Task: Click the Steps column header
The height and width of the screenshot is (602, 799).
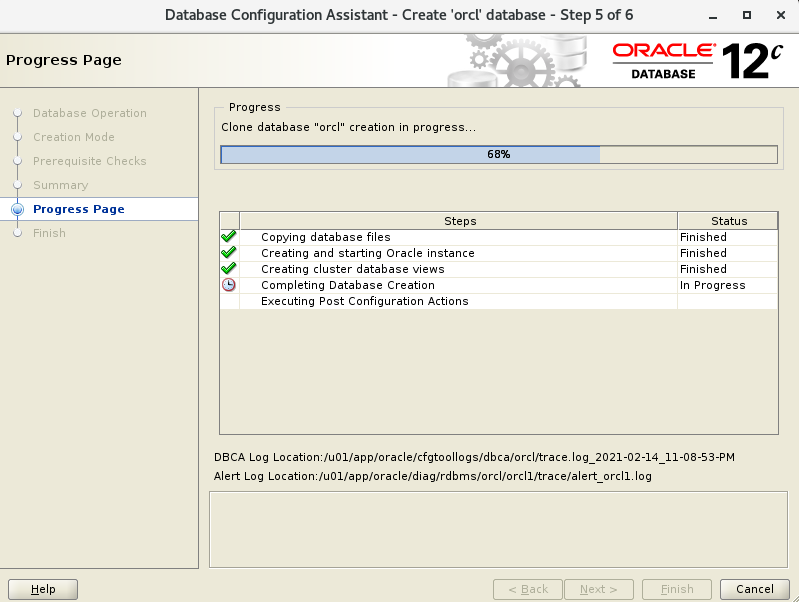Action: point(459,221)
